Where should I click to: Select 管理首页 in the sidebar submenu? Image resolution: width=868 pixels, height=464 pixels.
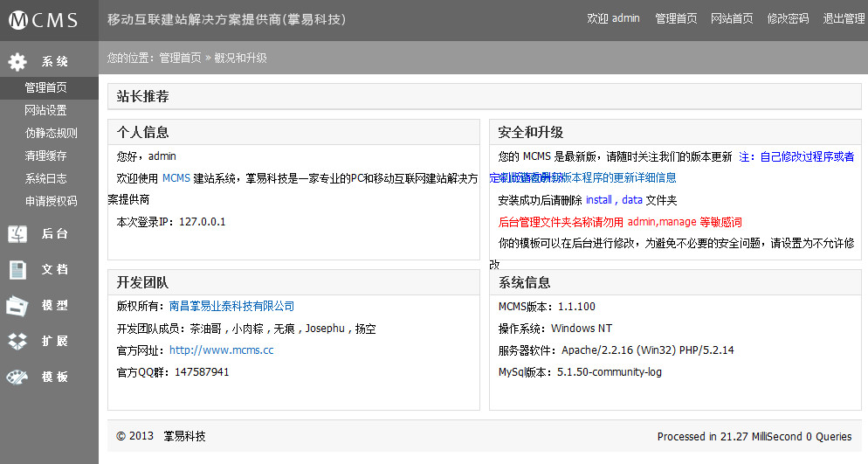pos(45,88)
